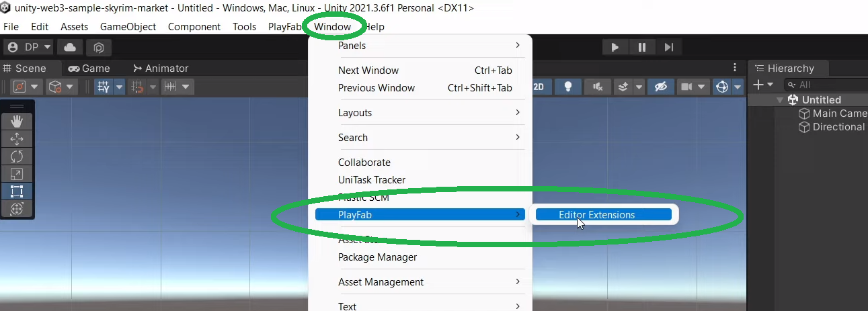Viewport: 868px width, 311px height.
Task: Open the GameObject menu
Action: (x=128, y=26)
